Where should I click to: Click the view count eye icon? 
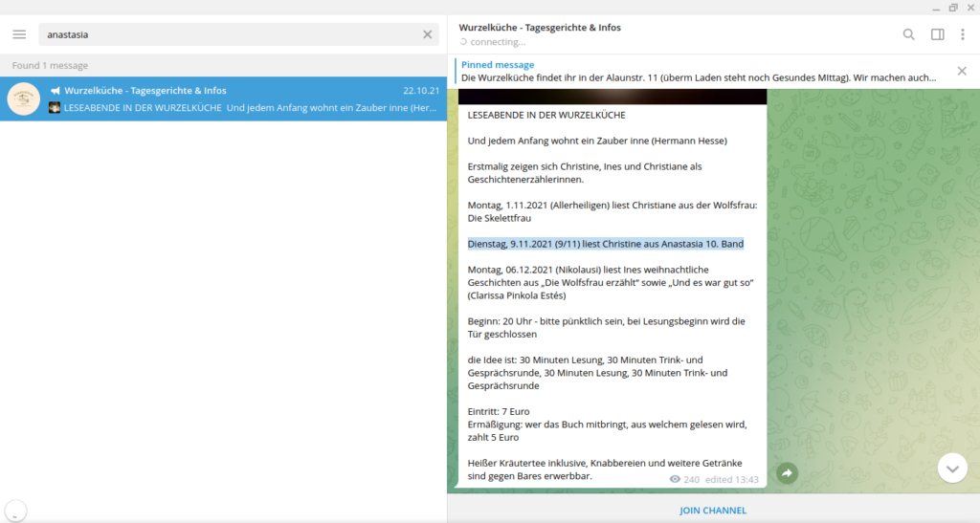point(675,479)
